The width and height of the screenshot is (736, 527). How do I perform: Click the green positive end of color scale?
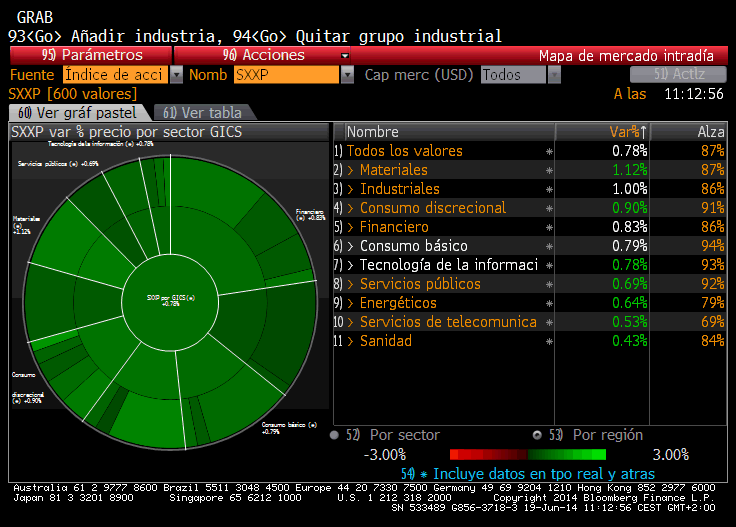[x=601, y=454]
